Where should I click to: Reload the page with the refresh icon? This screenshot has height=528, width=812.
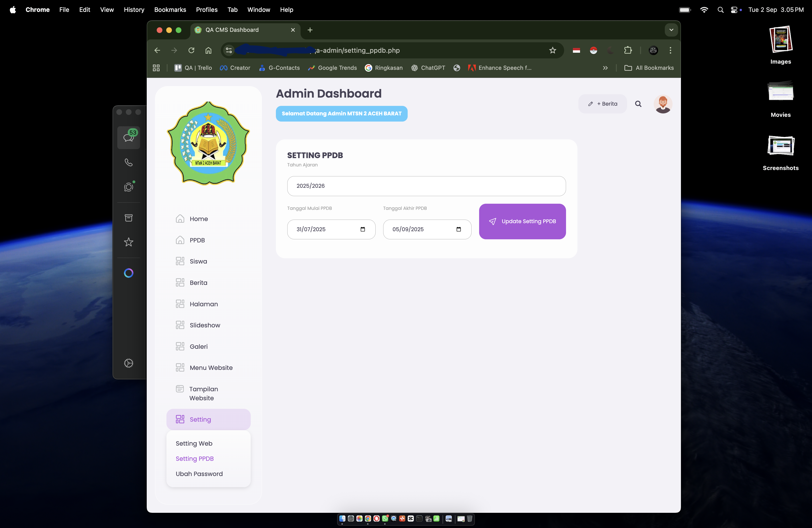tap(191, 51)
